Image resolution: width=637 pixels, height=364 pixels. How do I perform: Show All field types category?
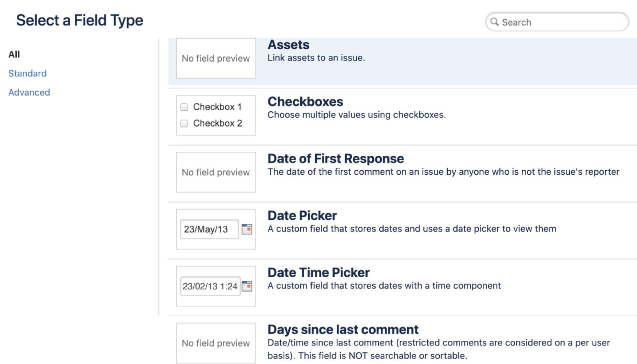pos(14,54)
